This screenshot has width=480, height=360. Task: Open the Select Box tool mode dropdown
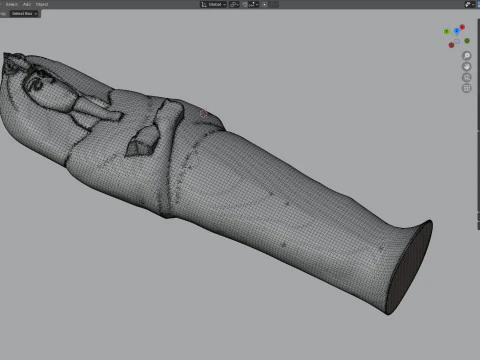coord(25,14)
